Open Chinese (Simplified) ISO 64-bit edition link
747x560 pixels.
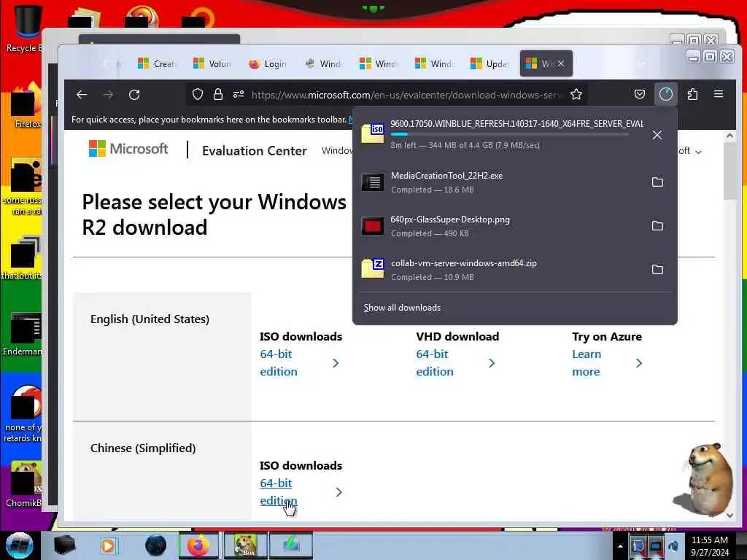(x=279, y=492)
